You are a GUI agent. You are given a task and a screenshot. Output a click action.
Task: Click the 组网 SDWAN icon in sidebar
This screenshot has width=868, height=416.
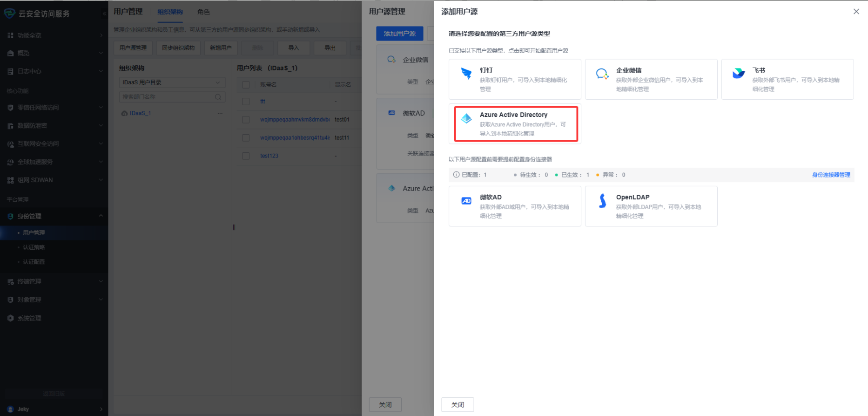[10, 180]
